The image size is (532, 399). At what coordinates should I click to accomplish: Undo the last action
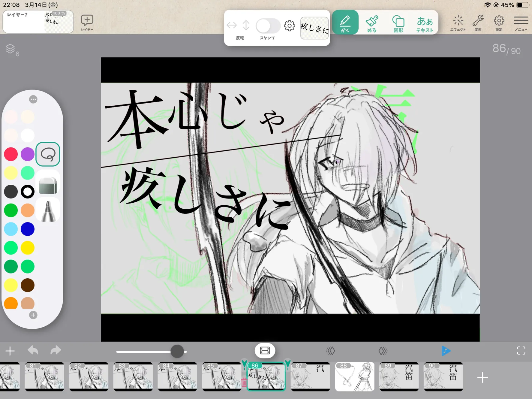pos(33,350)
